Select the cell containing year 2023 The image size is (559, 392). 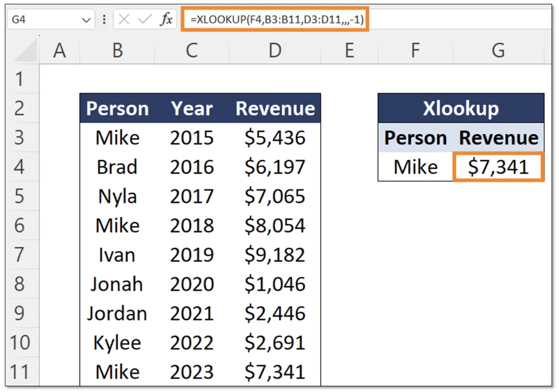pos(192,372)
